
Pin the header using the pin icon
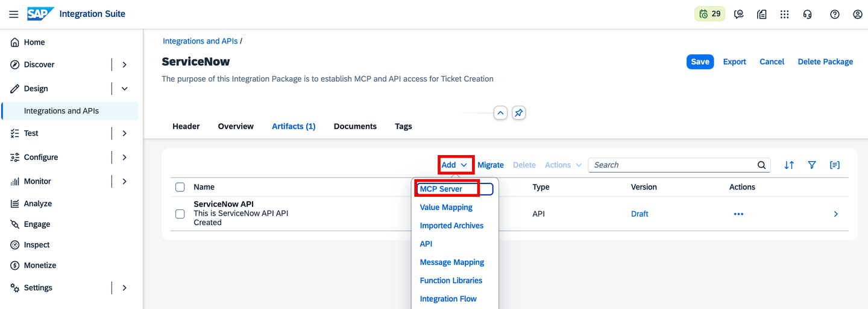point(519,113)
